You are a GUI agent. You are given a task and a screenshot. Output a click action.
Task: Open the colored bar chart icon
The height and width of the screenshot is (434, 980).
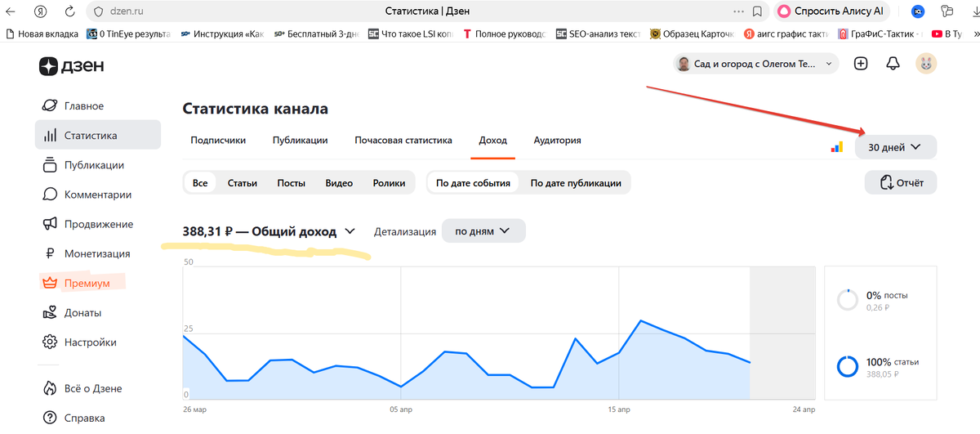click(x=836, y=147)
